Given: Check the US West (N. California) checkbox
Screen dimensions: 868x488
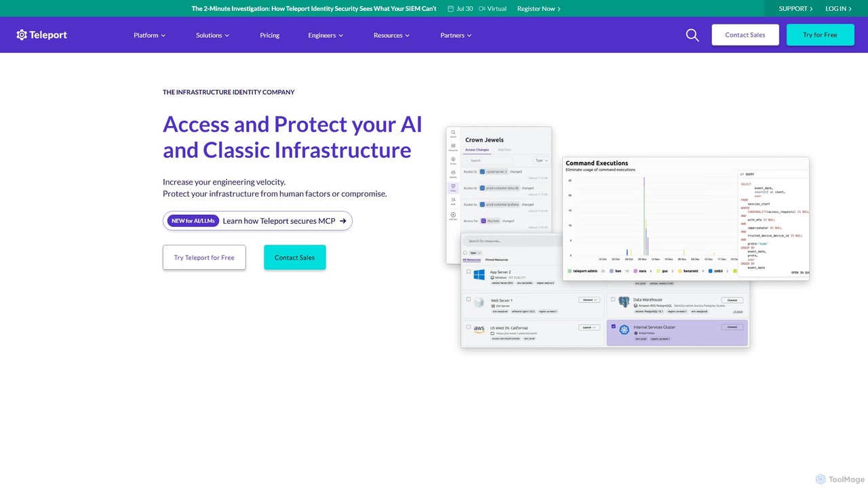Looking at the screenshot, I should point(469,327).
